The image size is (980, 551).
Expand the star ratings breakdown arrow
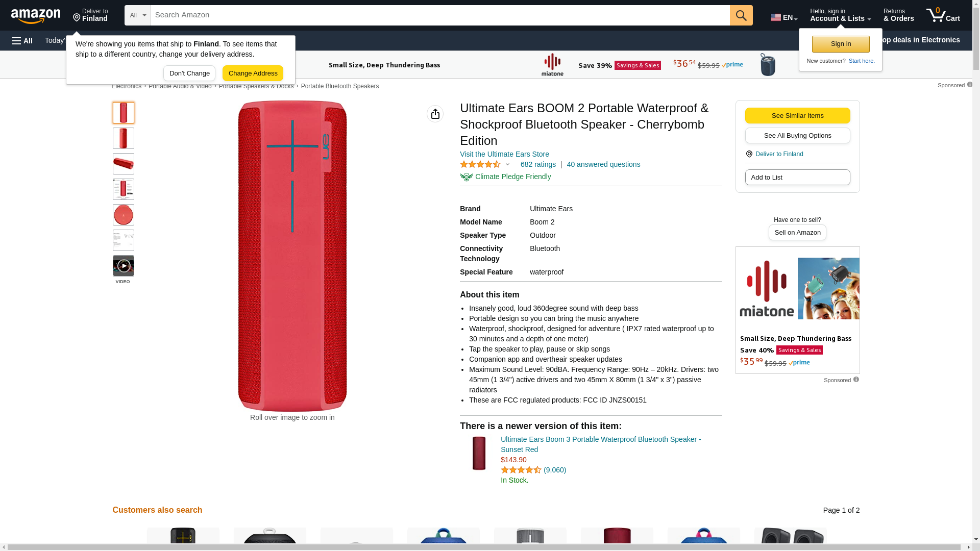[507, 164]
